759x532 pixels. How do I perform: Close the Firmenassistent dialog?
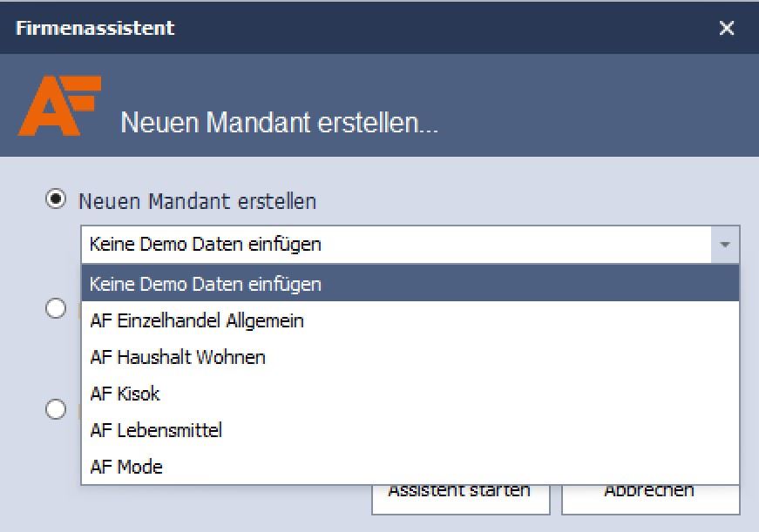[727, 28]
